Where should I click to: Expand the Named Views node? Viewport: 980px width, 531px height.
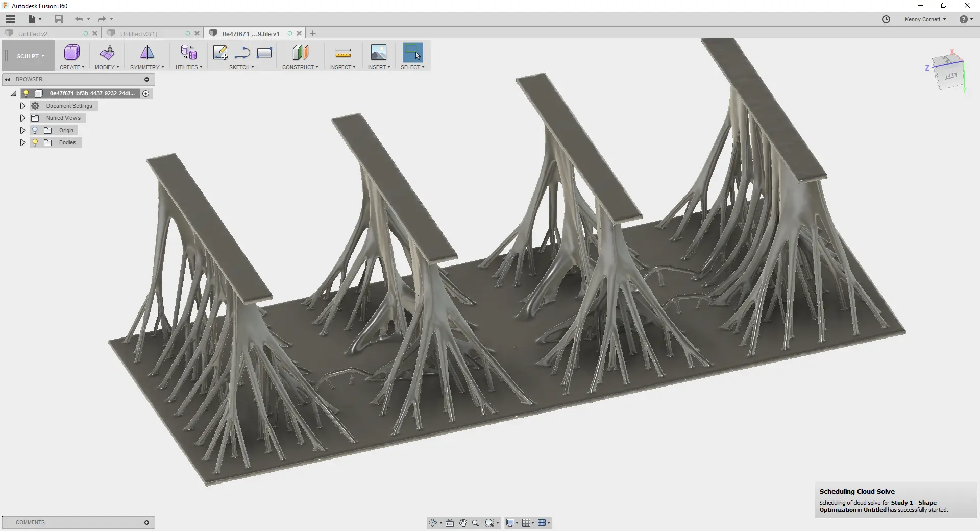click(22, 118)
